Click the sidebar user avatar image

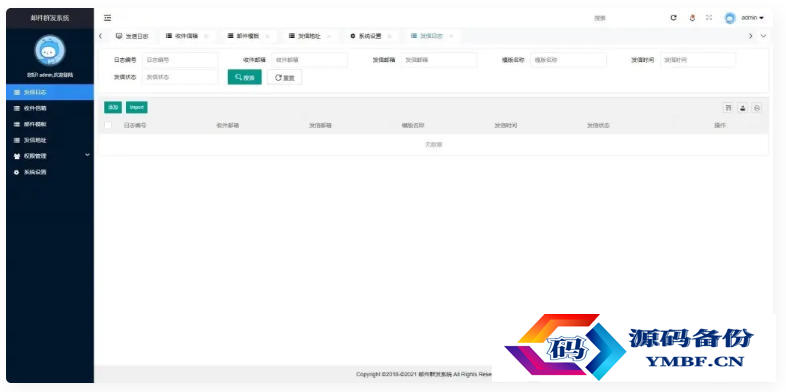(50, 50)
